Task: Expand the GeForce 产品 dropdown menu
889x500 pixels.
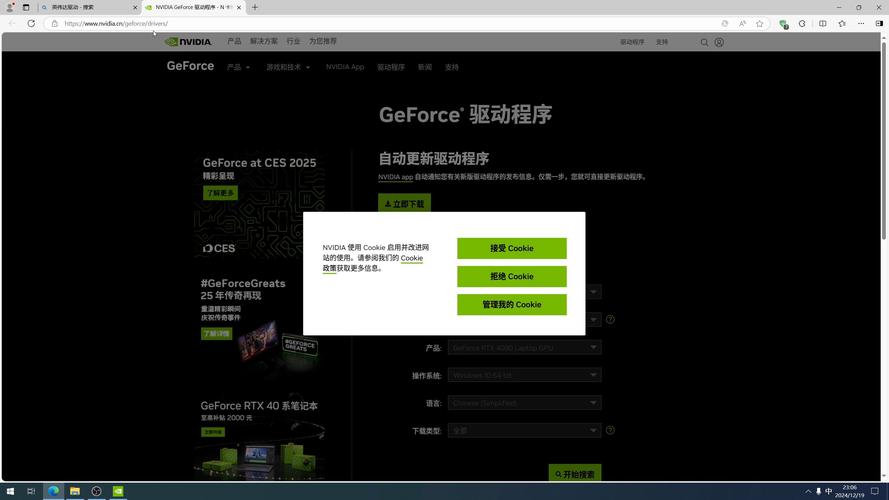Action: click(238, 67)
